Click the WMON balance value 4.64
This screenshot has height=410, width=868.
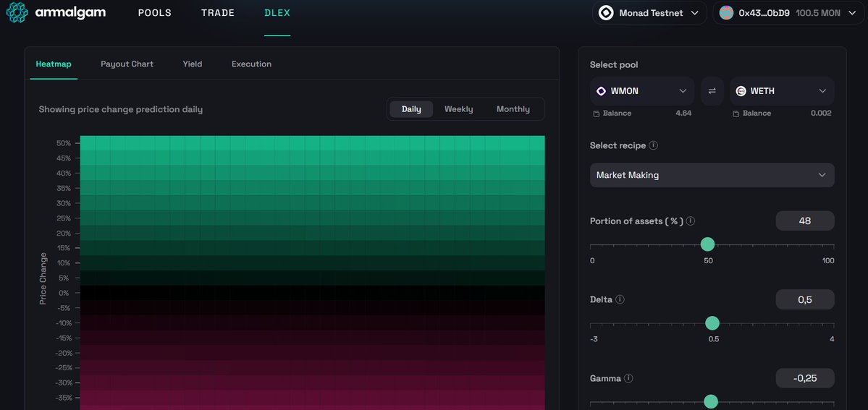683,114
